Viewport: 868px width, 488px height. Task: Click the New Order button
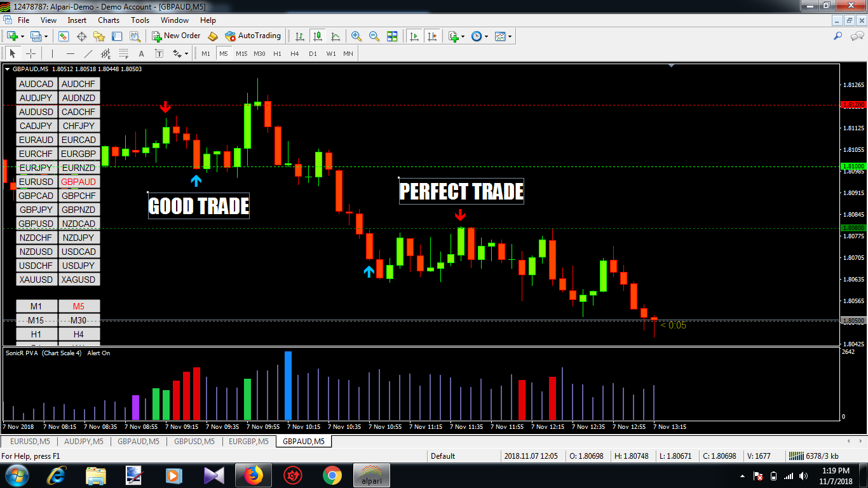(x=176, y=36)
